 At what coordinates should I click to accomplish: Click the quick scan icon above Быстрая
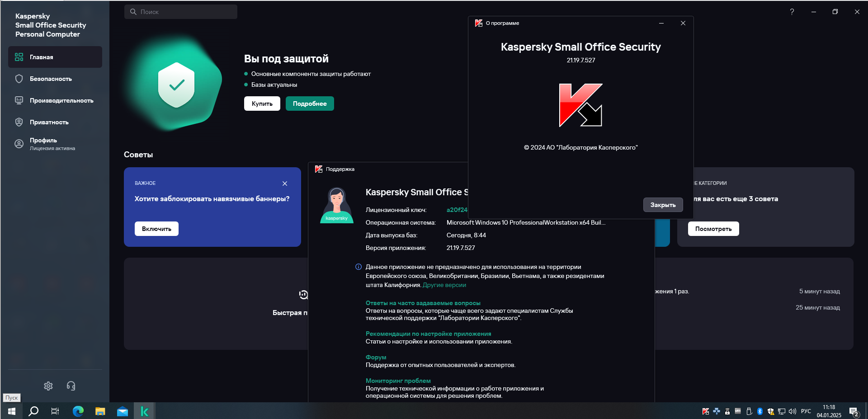(303, 295)
